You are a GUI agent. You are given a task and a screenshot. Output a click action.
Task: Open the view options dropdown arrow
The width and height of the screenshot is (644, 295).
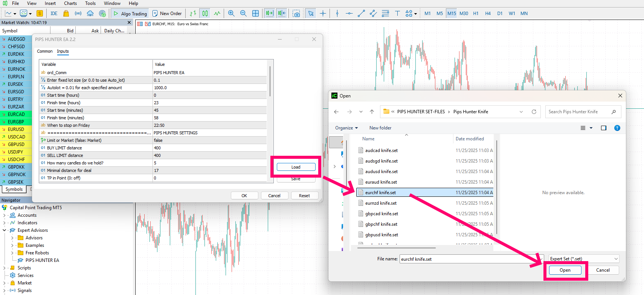(x=591, y=128)
